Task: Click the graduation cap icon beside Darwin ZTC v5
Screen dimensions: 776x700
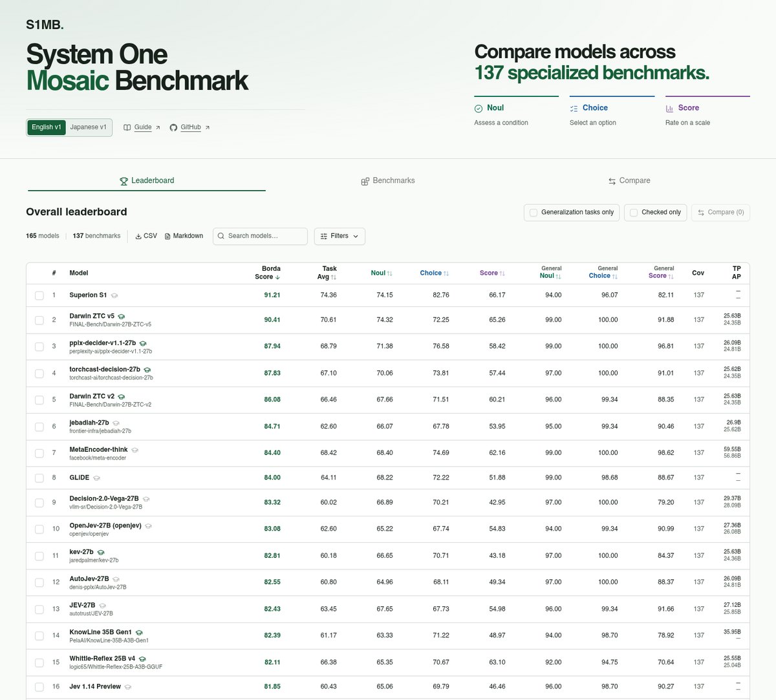Action: pos(122,317)
